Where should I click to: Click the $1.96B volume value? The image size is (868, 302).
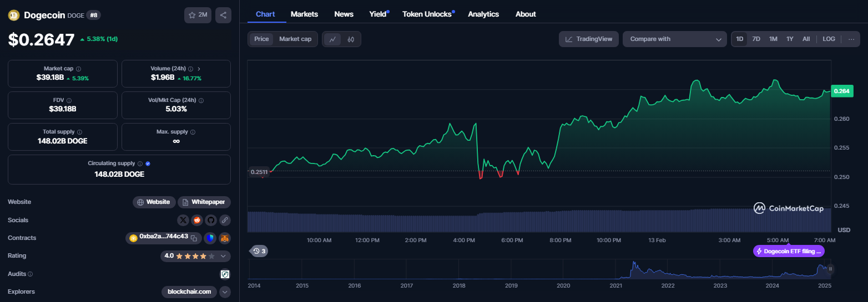tap(163, 78)
